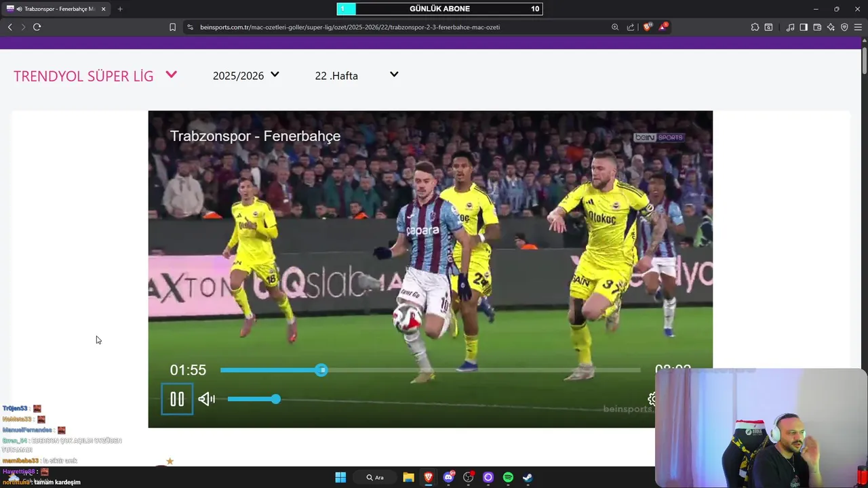Open the 2025/2026 season dropdown
Screen dimensions: 868x488
click(x=246, y=76)
